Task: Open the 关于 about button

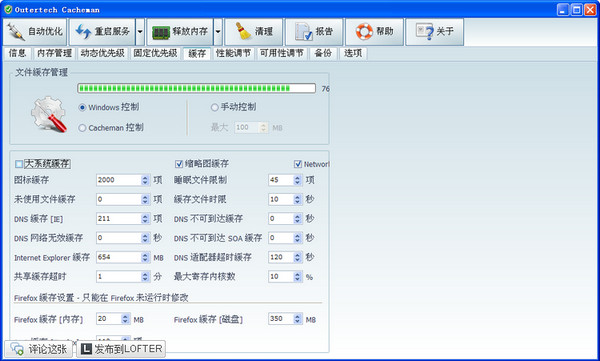Action: pyautogui.click(x=435, y=32)
